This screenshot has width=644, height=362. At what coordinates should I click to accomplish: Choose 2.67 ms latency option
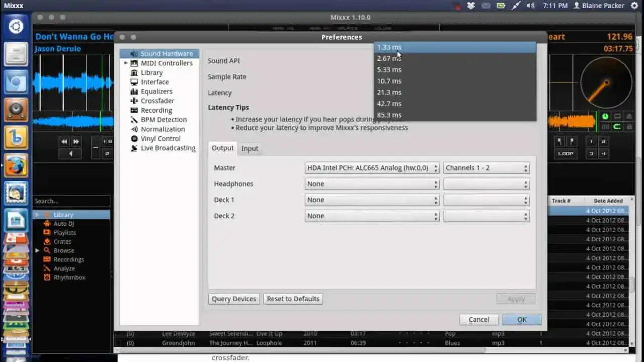click(x=455, y=58)
